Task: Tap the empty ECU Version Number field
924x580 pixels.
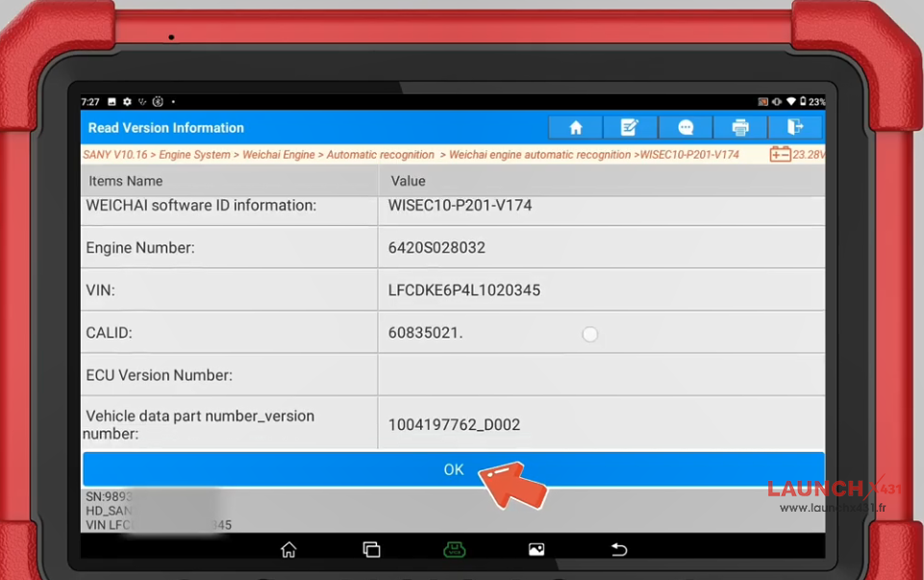Action: click(596, 374)
